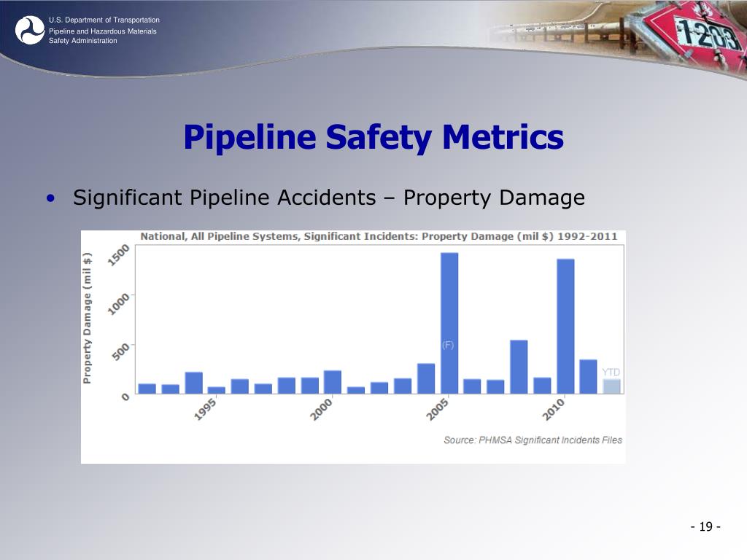Viewport: 747px width, 560px height.
Task: Click the bar for year 2004
Action: pyautogui.click(x=426, y=378)
